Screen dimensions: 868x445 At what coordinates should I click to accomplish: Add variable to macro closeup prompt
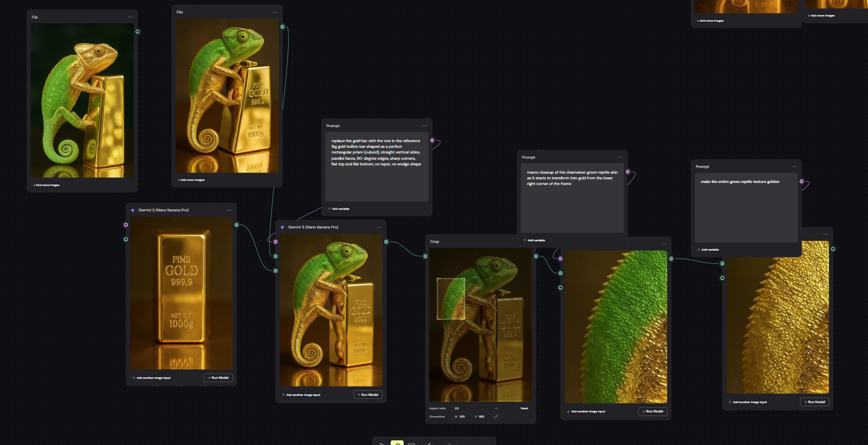tap(534, 240)
